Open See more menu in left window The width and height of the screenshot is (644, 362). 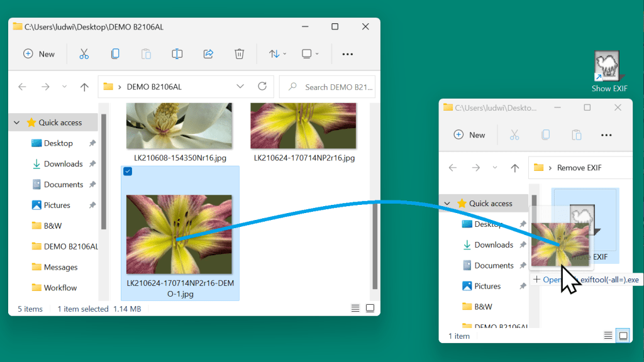click(347, 54)
